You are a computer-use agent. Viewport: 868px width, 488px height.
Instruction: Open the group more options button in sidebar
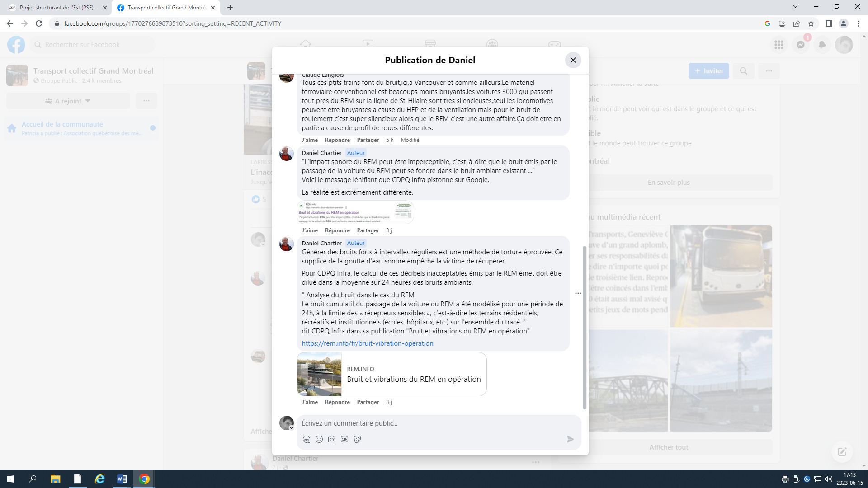point(146,101)
